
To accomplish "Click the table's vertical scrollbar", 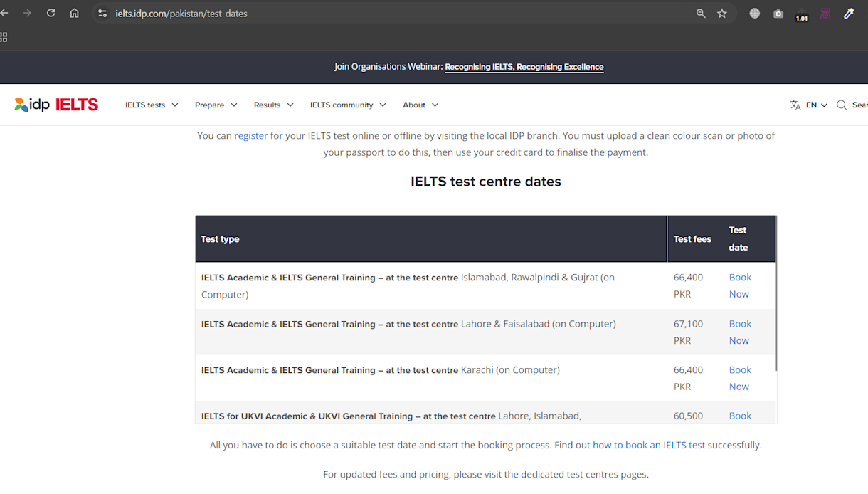I will [776, 293].
